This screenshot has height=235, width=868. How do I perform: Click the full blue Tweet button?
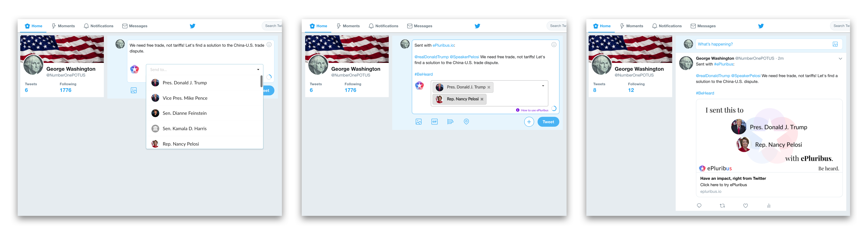point(548,122)
